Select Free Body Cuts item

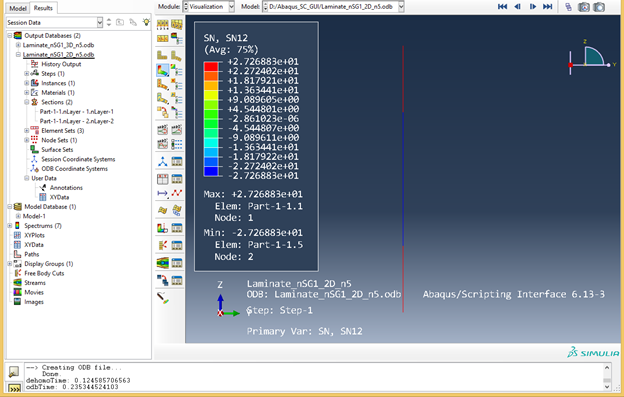(44, 273)
